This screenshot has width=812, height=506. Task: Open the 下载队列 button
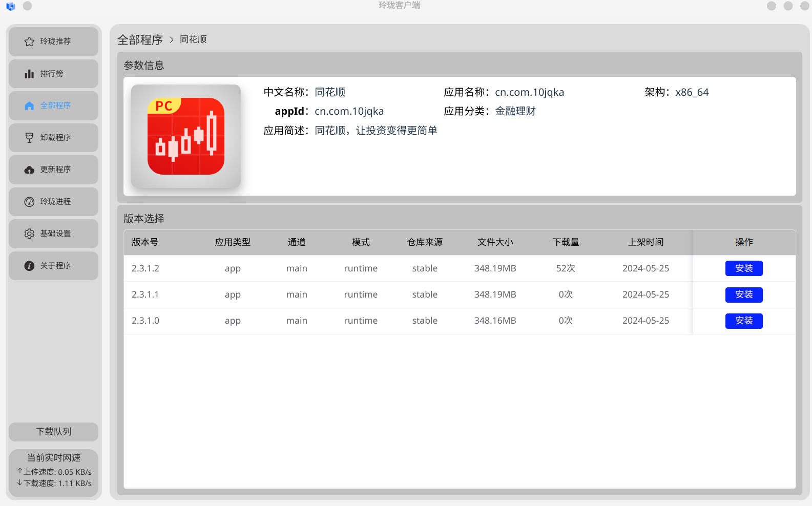53,432
